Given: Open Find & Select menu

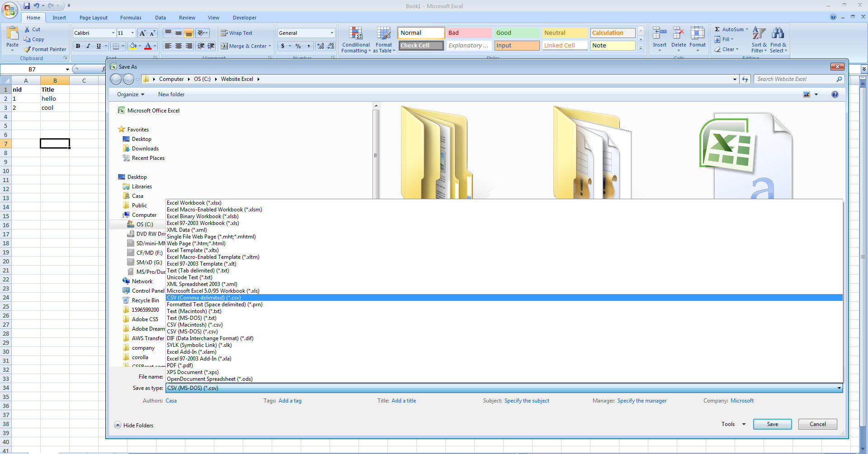Looking at the screenshot, I should (778, 40).
